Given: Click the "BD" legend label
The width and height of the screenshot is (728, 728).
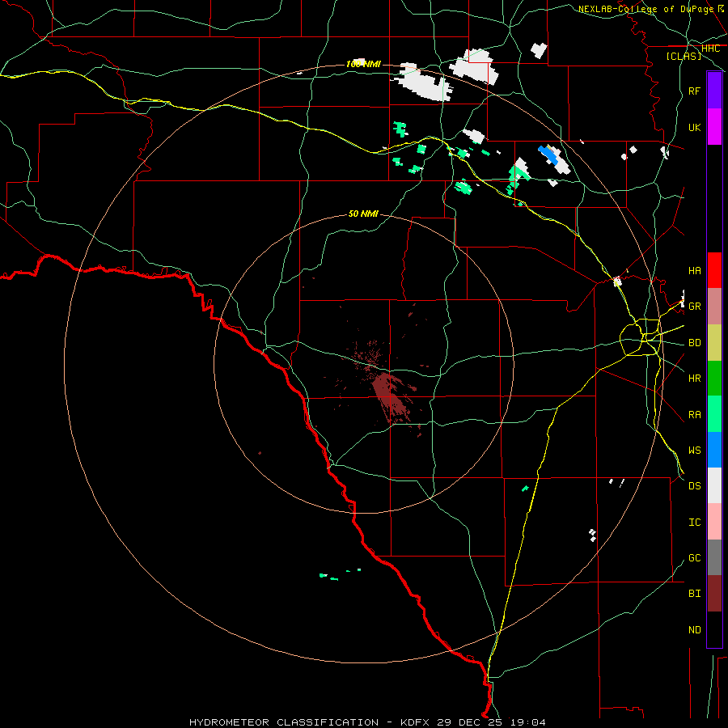Looking at the screenshot, I should (695, 343).
